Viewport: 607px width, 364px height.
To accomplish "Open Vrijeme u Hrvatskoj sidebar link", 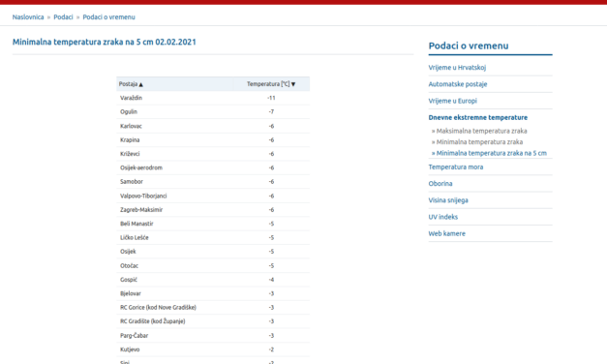I will [457, 68].
